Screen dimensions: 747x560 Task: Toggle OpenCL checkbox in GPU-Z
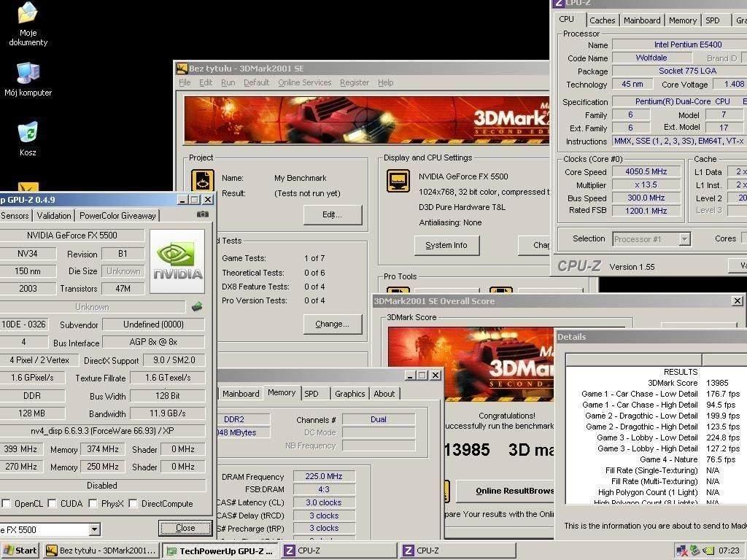click(6, 503)
